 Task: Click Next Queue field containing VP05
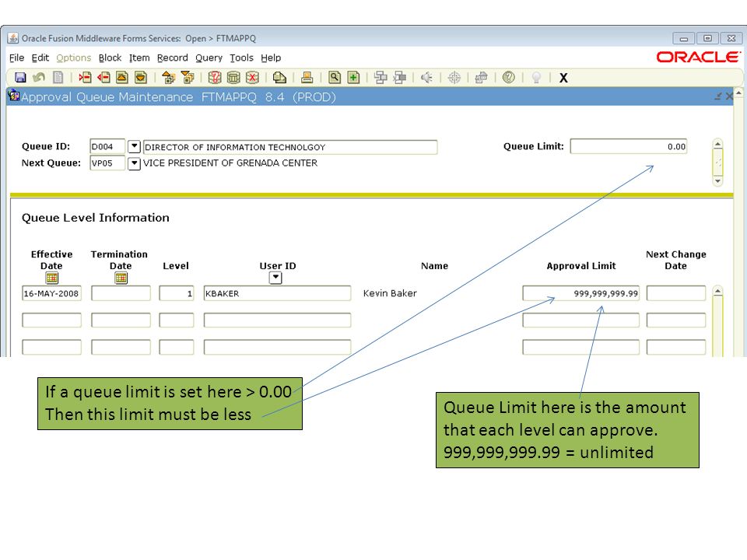[107, 163]
